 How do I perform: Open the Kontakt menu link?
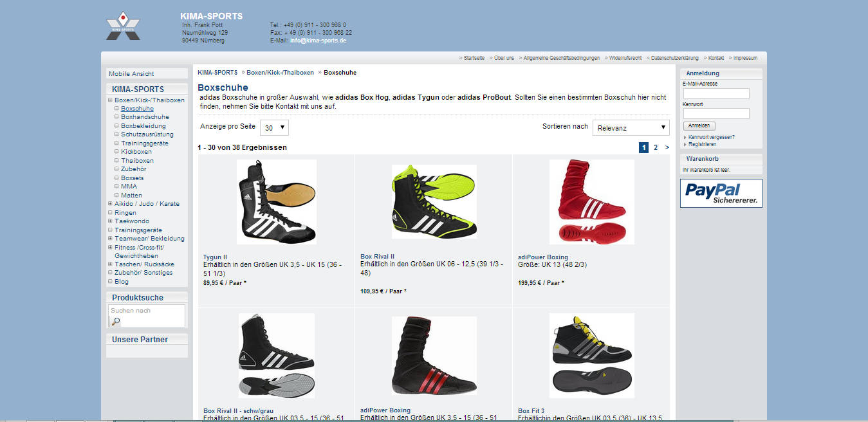pos(716,58)
